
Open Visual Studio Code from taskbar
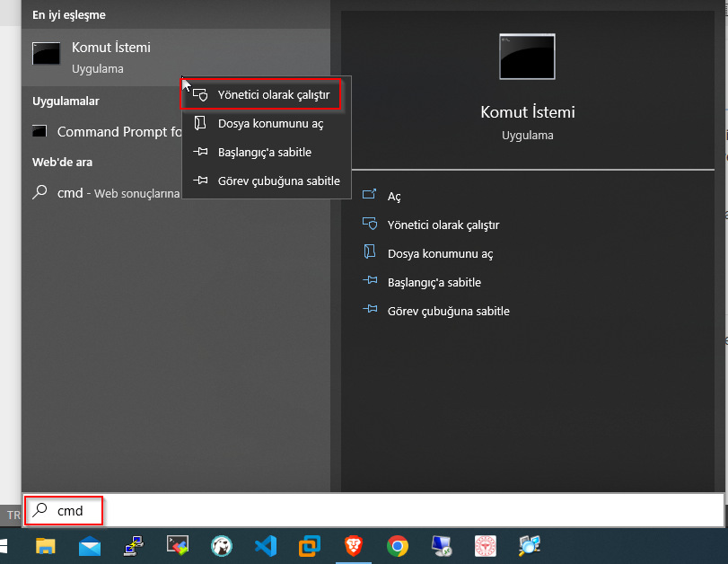click(x=266, y=546)
